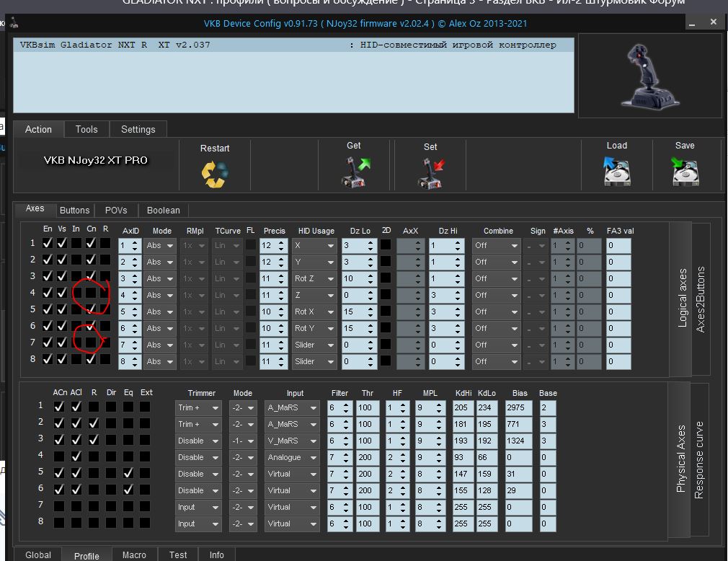Switch to the Macro bottom tab
This screenshot has height=561, width=728.
tap(134, 555)
